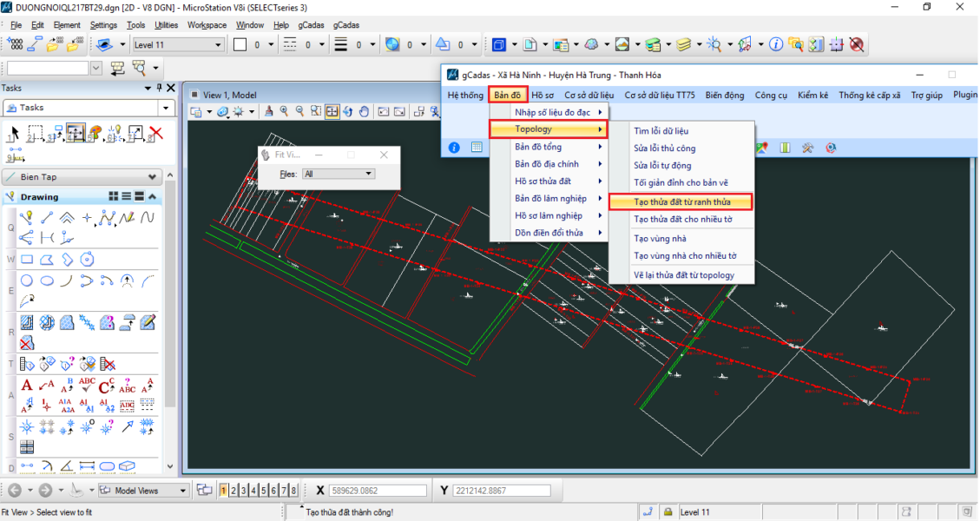The width and height of the screenshot is (980, 521).
Task: Click the blue info icon in gCadas toolbar
Action: (454, 148)
